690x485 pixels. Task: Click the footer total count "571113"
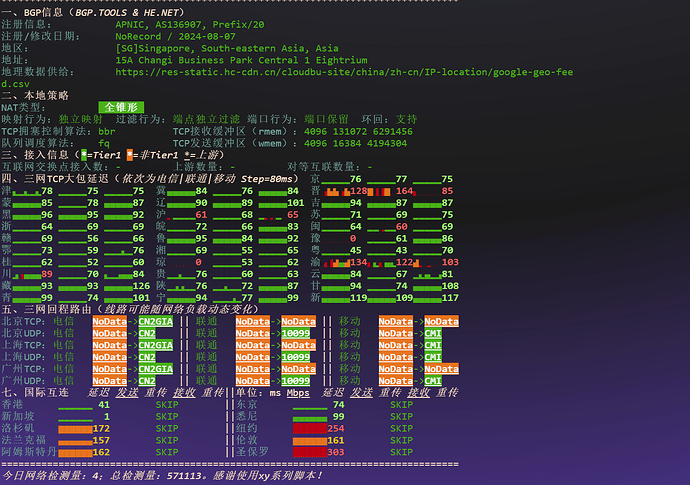pyautogui.click(x=184, y=476)
